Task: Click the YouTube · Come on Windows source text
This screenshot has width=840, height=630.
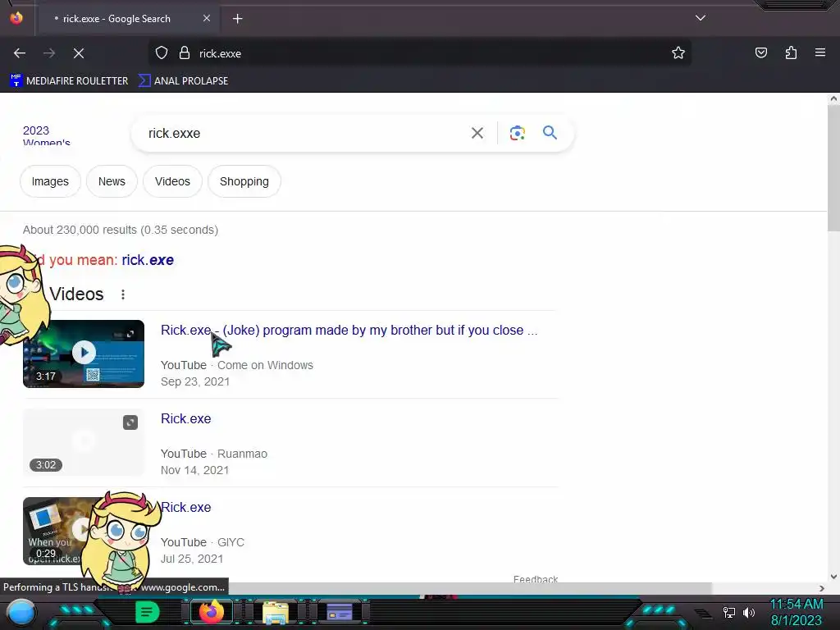Action: [x=237, y=365]
